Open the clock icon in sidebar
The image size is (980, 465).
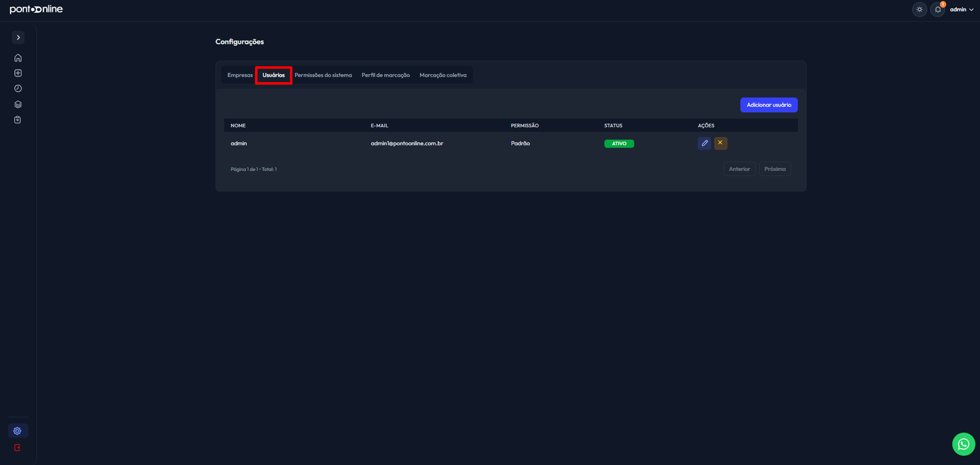[x=18, y=89]
